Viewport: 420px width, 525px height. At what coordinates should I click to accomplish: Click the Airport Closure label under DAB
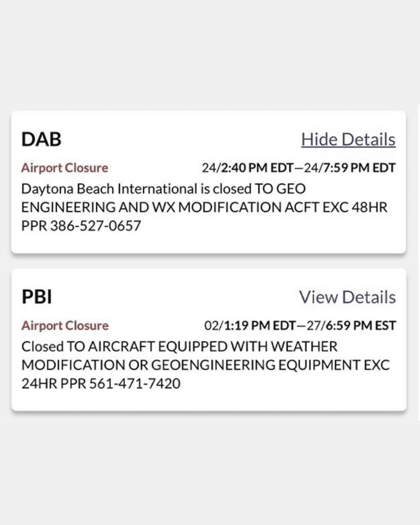[65, 168]
